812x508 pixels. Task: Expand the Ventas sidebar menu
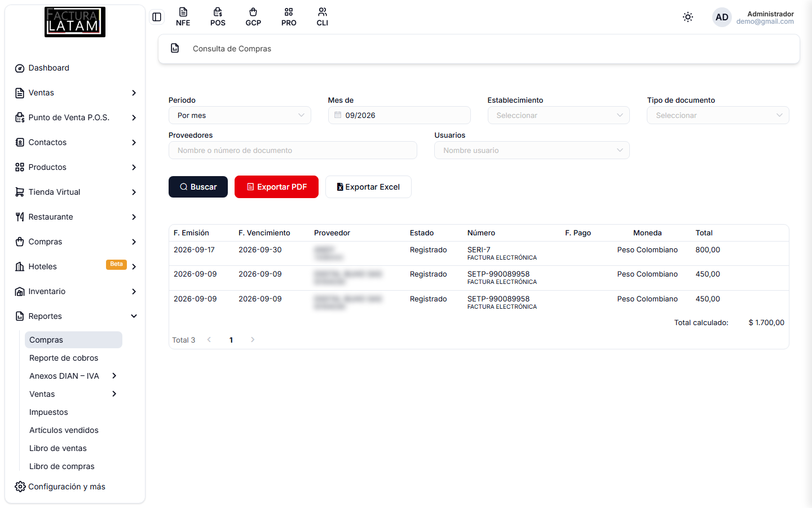pos(75,93)
